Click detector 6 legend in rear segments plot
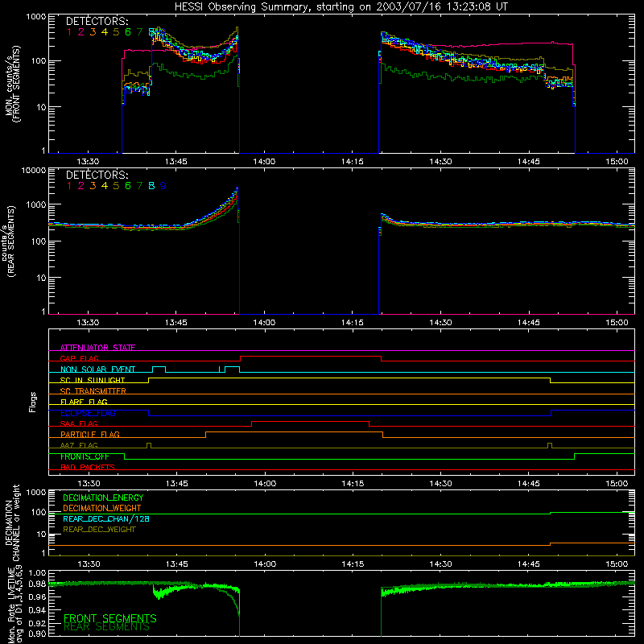This screenshot has width=644, height=644. tap(128, 186)
